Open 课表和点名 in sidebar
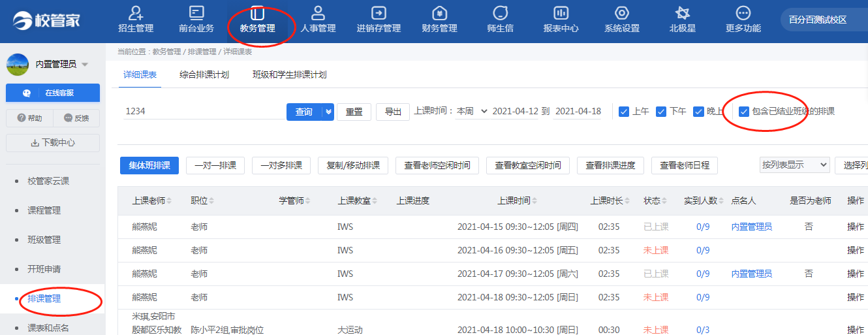 pos(48,328)
